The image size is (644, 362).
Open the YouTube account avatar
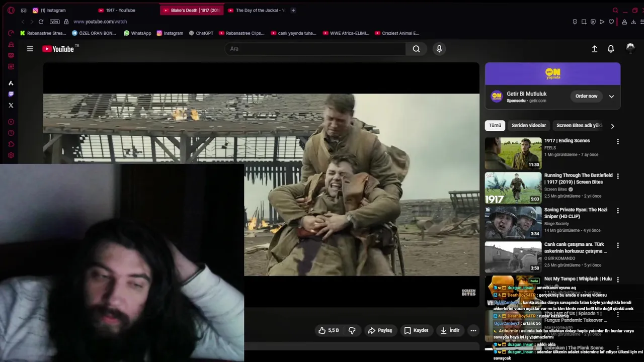(x=630, y=48)
